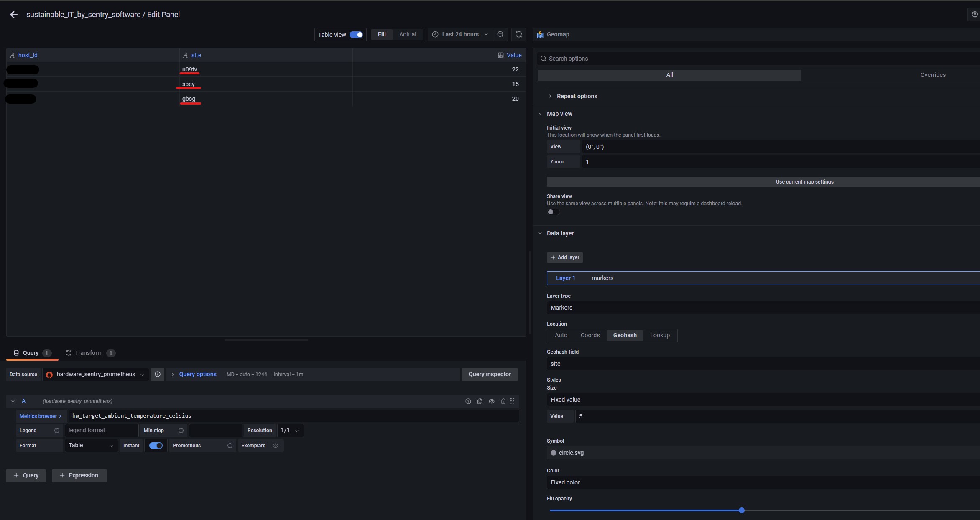Open the Geohash field site dropdown
Screen dimensions: 980x520
pos(763,364)
